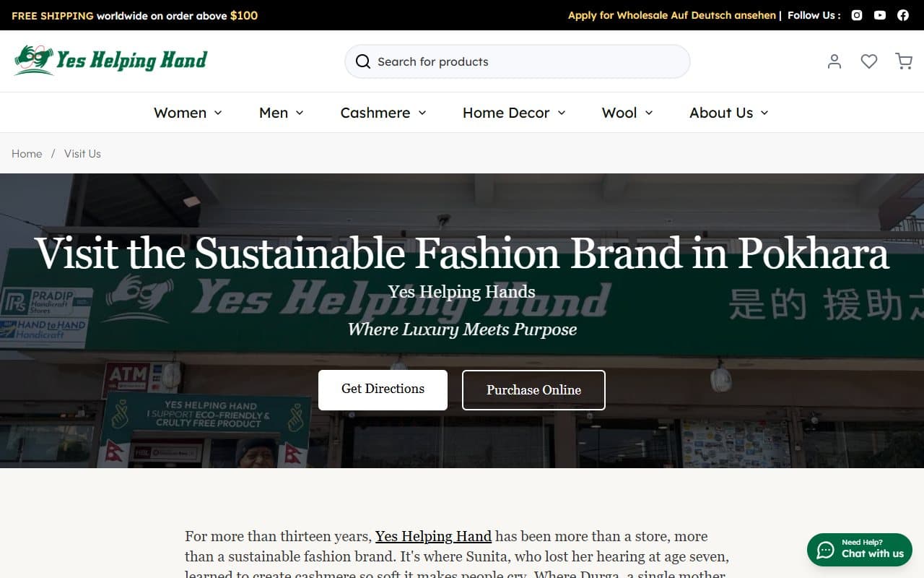Open the Cashmere category
Viewport: 924px width, 578px height.
pyautogui.click(x=375, y=113)
